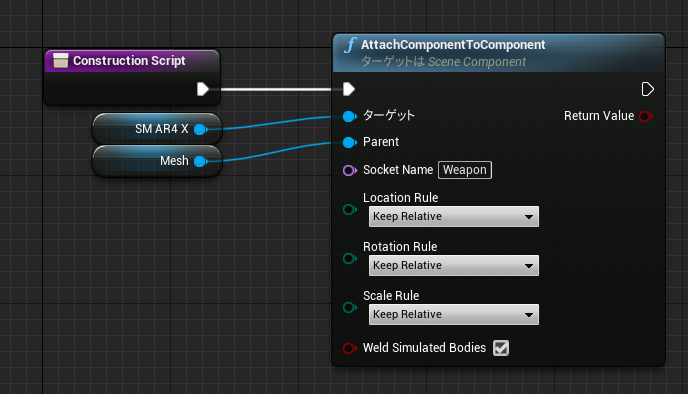Click the Rotation Rule input pin
The width and height of the screenshot is (688, 394).
tap(350, 258)
